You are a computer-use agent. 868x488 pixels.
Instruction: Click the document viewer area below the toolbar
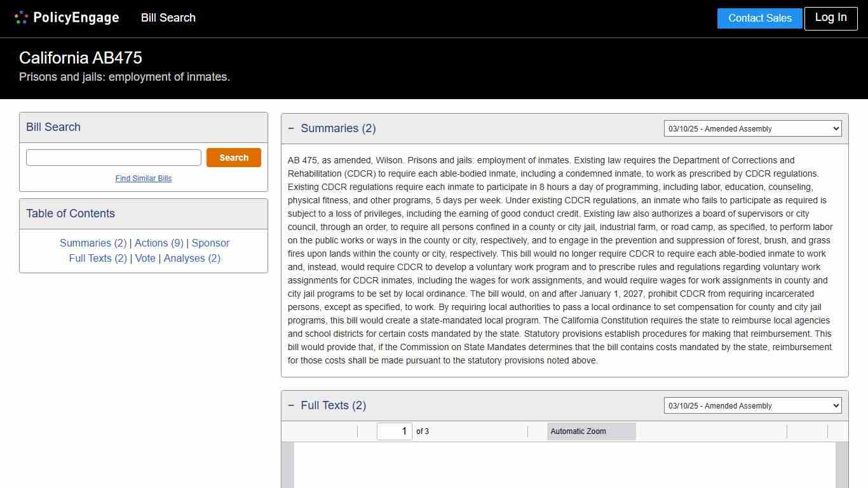(x=564, y=467)
